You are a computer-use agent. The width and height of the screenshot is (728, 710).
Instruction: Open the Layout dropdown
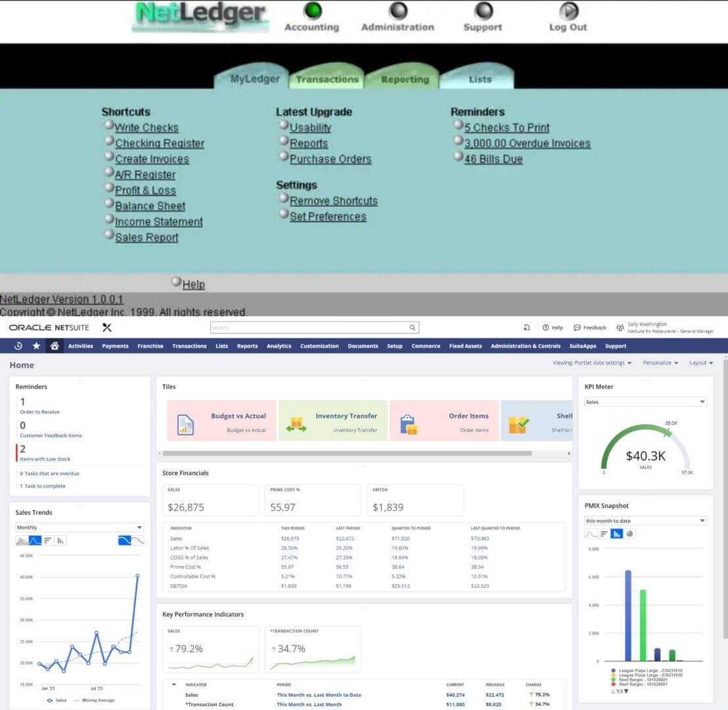click(701, 363)
